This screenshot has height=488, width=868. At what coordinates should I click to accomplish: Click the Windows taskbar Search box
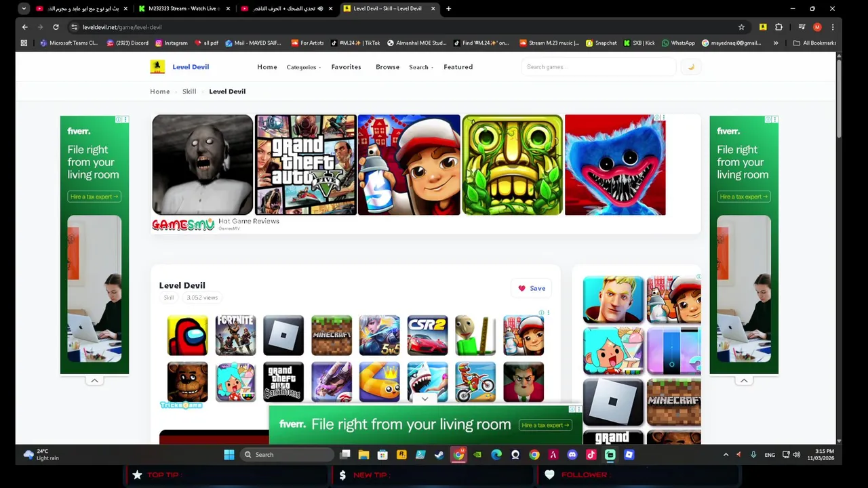coord(288,455)
